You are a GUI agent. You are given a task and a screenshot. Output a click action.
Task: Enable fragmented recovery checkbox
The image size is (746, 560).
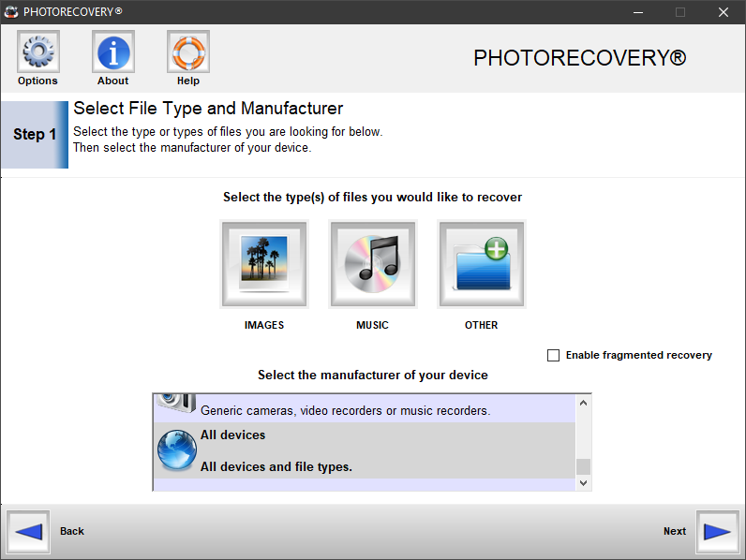coord(553,355)
